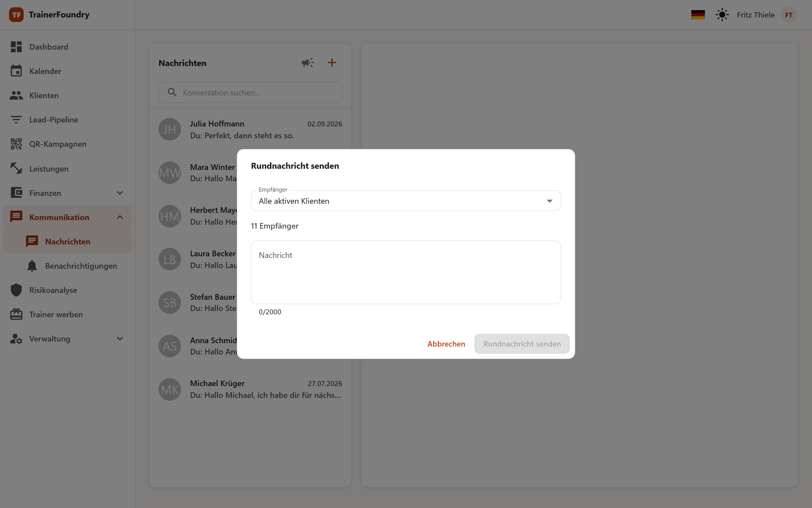
Task: Select the Mara Winter conversation avatar
Action: (170, 173)
